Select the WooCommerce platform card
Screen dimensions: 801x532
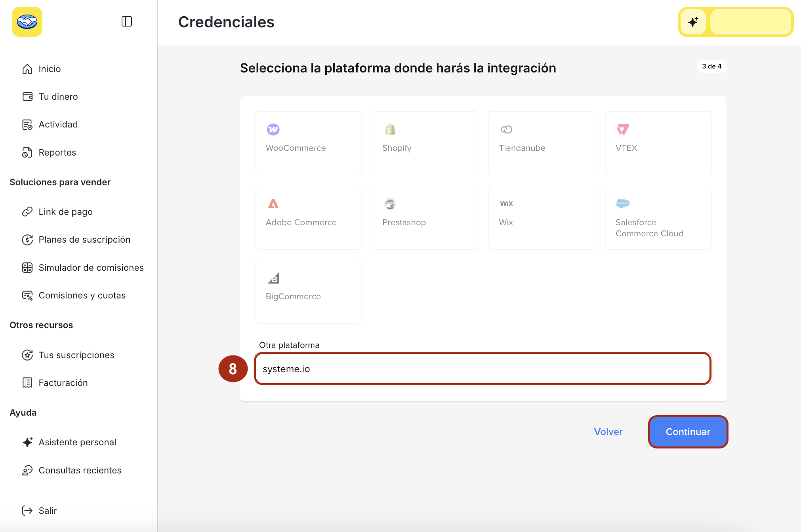309,143
